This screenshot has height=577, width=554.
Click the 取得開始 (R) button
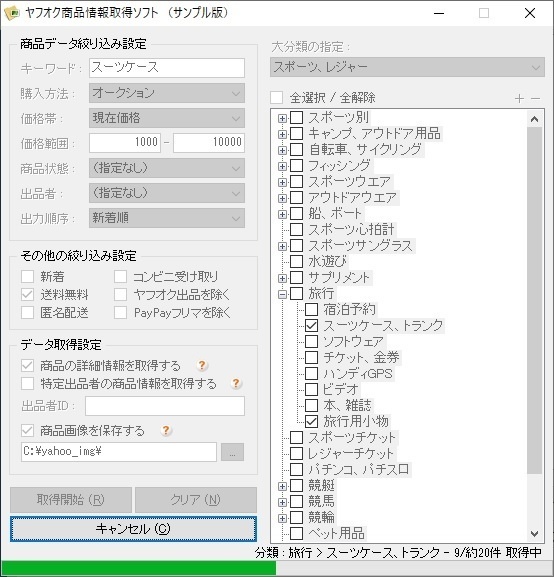tap(71, 500)
